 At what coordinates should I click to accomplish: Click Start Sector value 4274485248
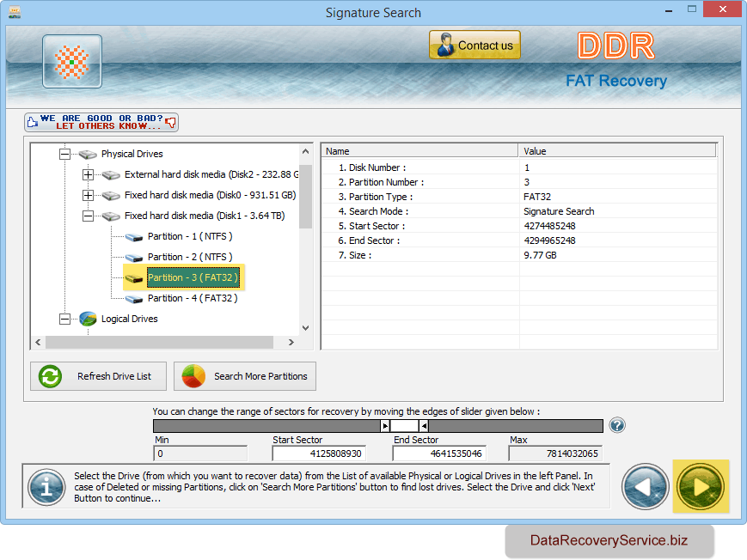tap(550, 226)
